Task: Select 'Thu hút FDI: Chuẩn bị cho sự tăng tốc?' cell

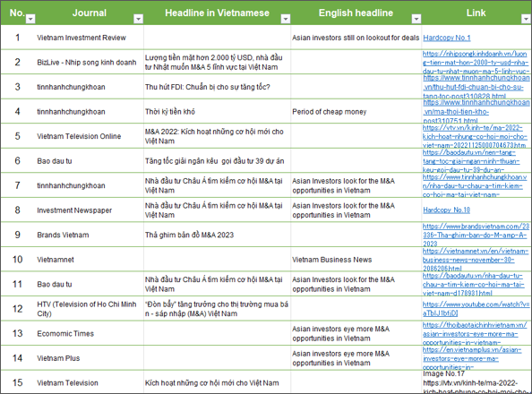Action: (x=217, y=87)
